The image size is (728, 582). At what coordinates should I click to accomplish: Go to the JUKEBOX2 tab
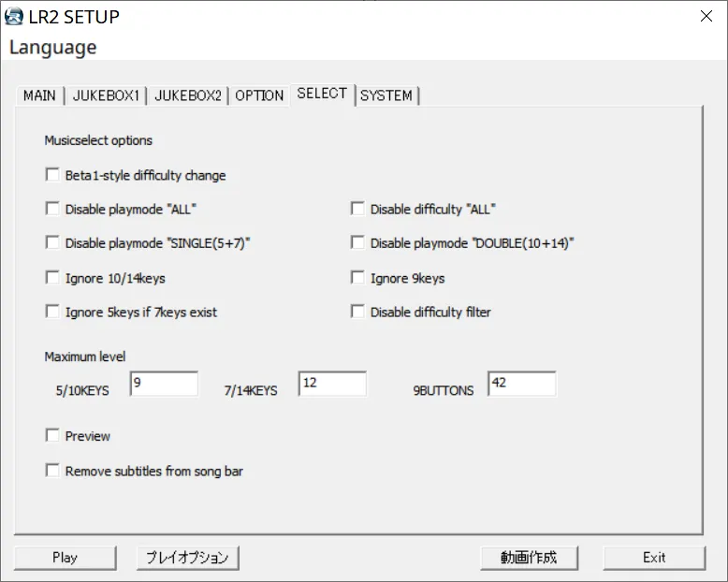click(x=187, y=95)
